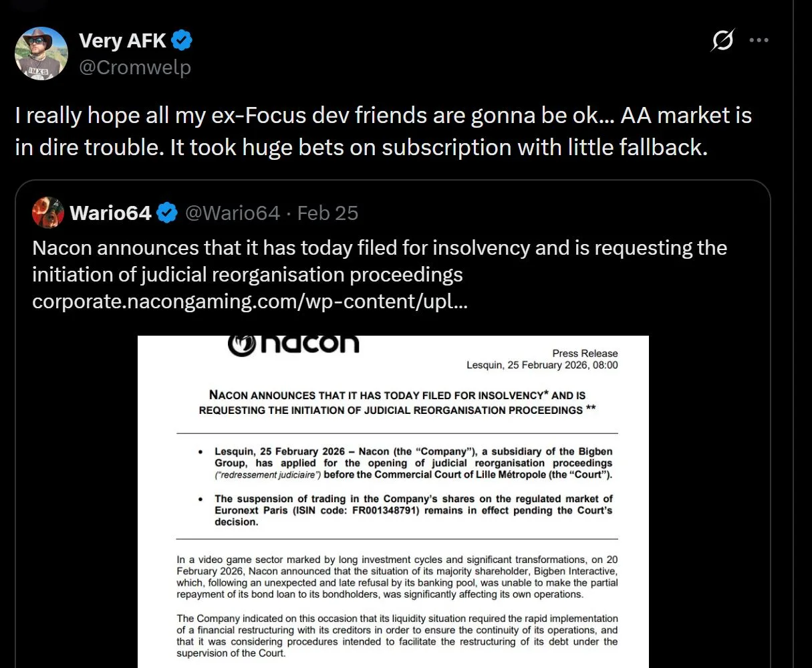This screenshot has height=668, width=812.
Task: Click the quoted text about Nacon insolvency filing
Action: (379, 261)
